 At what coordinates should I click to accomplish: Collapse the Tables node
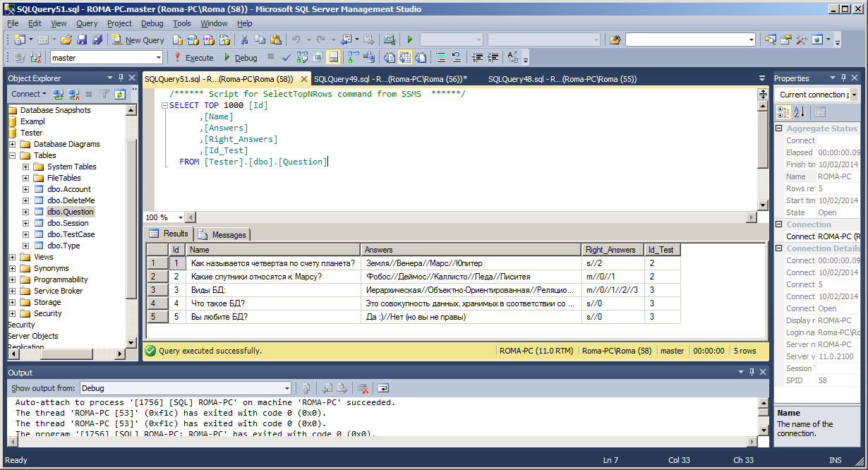[x=13, y=155]
